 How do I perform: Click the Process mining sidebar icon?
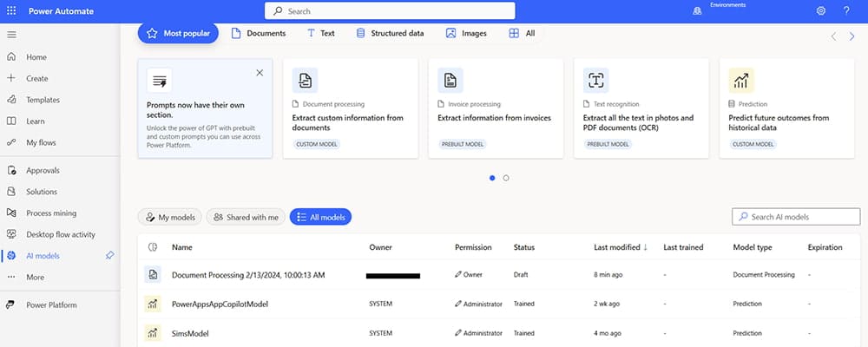click(11, 213)
